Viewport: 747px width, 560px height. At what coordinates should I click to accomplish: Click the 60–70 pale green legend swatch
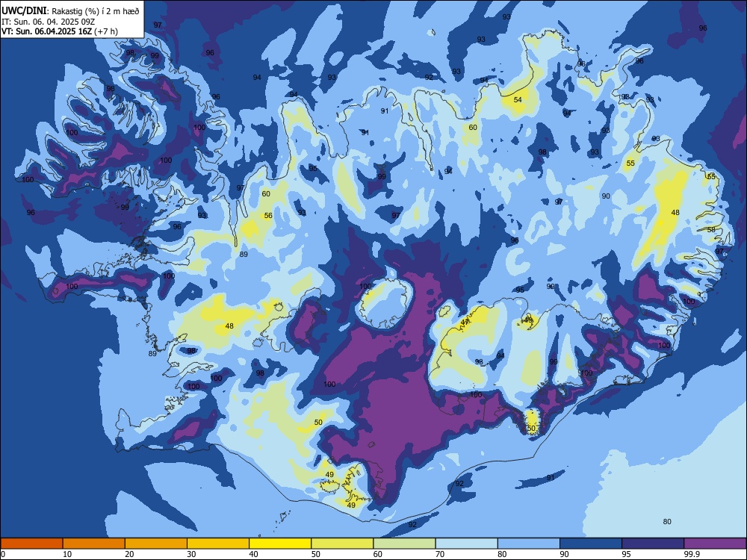[404, 544]
